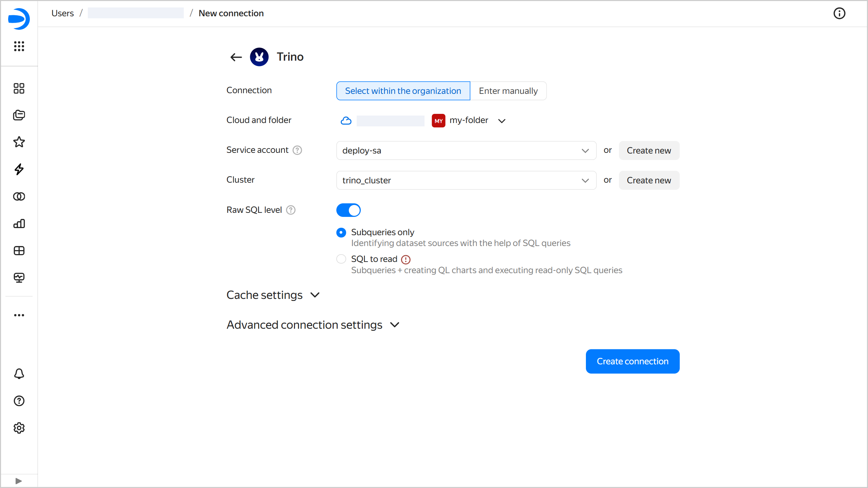Switch to Enter manually tab

point(508,91)
